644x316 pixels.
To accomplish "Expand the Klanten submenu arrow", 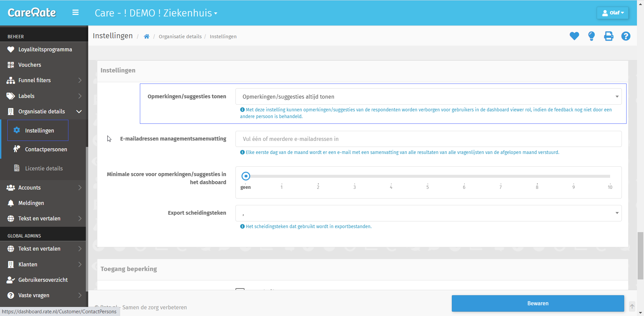I will [80, 264].
